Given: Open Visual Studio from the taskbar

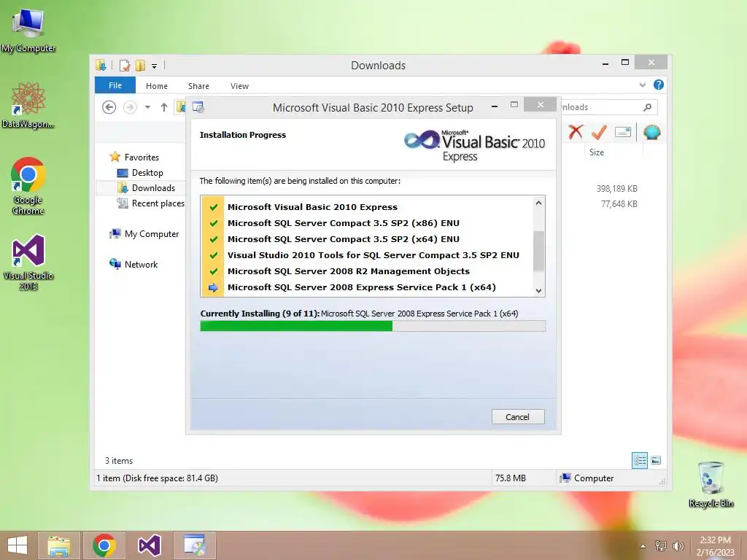Looking at the screenshot, I should point(149,545).
